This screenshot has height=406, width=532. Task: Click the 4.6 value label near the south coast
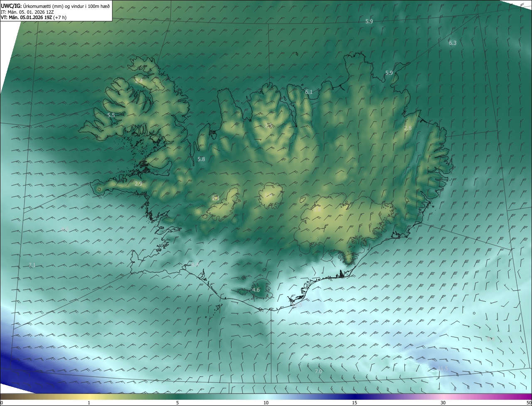256,290
